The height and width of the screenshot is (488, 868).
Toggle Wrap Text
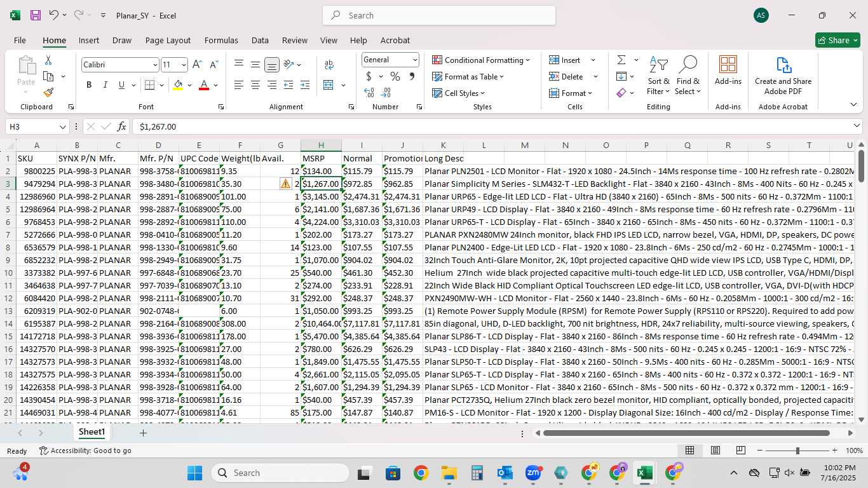pyautogui.click(x=329, y=65)
